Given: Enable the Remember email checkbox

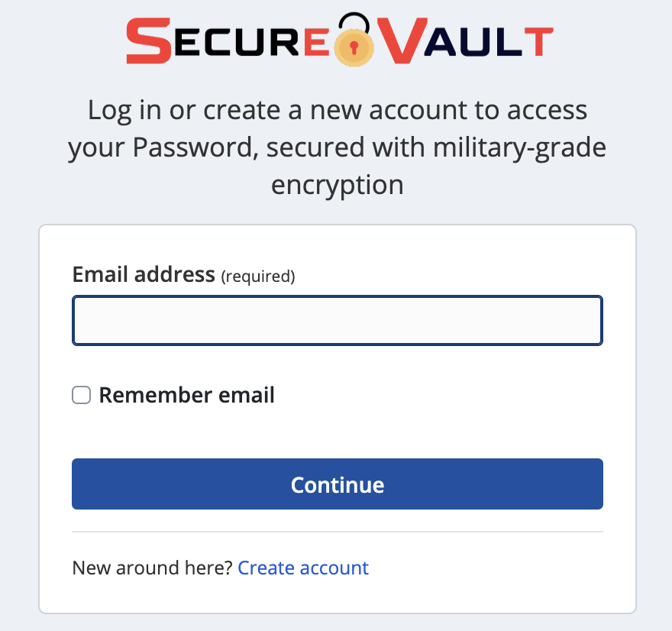Looking at the screenshot, I should 82,395.
